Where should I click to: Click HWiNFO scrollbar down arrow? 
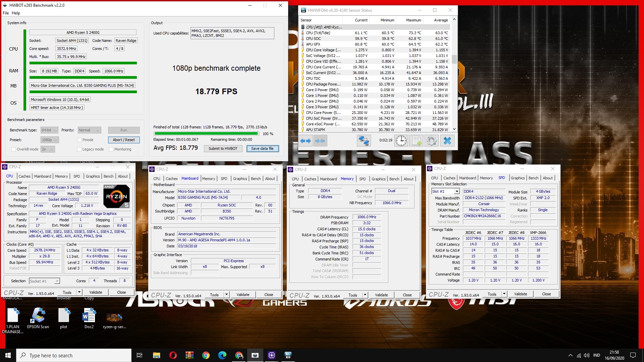click(454, 129)
